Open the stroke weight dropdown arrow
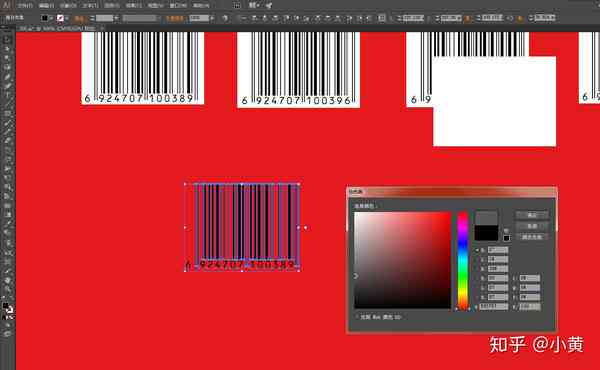Viewport: 600px width, 370px height. click(116, 18)
